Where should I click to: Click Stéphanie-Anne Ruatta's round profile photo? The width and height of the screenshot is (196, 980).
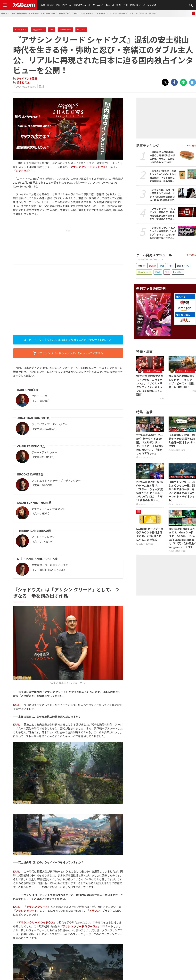pyautogui.click(x=22, y=569)
